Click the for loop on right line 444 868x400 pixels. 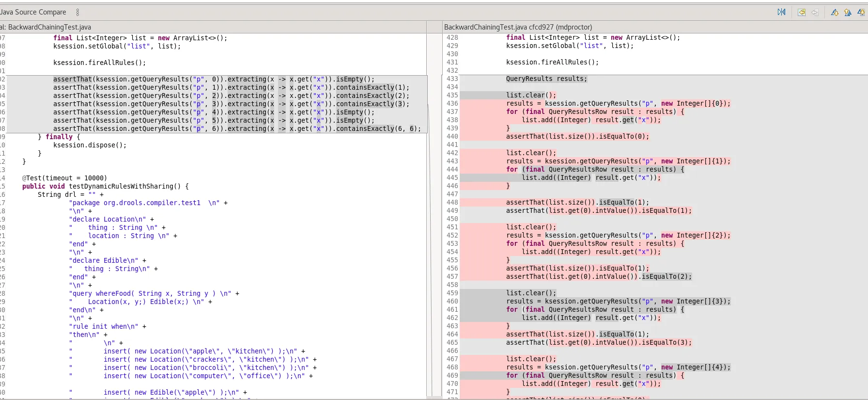(x=595, y=169)
